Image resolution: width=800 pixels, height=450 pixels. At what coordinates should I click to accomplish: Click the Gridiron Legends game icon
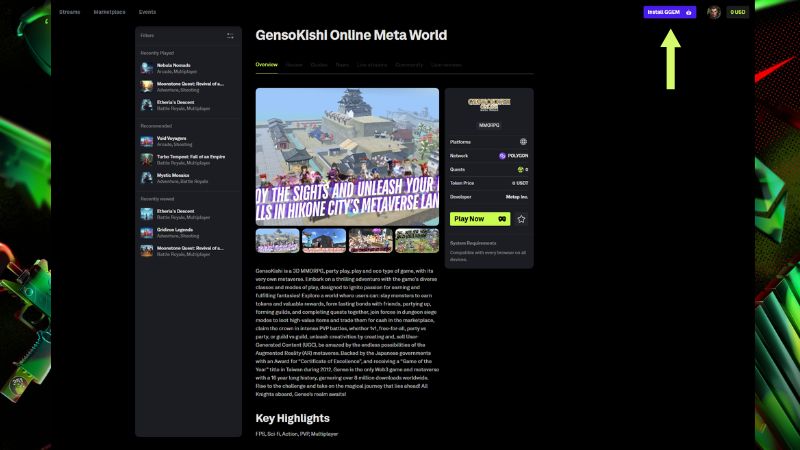[147, 232]
